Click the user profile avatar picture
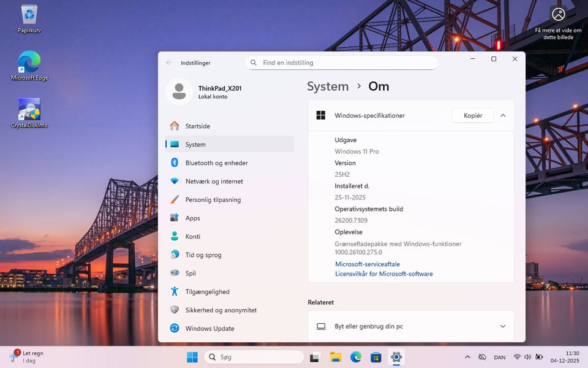588x368 pixels. [179, 92]
